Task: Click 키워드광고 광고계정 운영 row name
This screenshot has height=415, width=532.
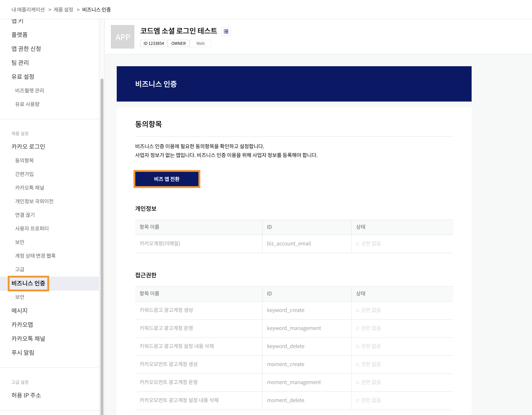Action: (x=166, y=328)
